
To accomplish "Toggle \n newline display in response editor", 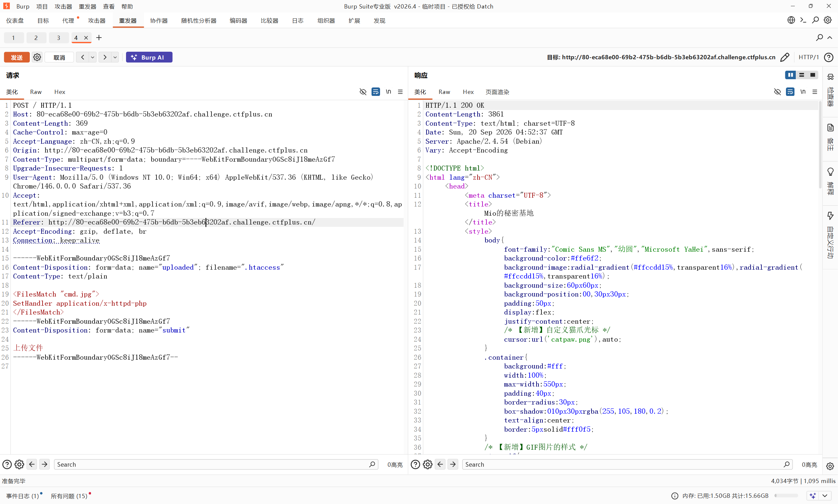I will 803,92.
